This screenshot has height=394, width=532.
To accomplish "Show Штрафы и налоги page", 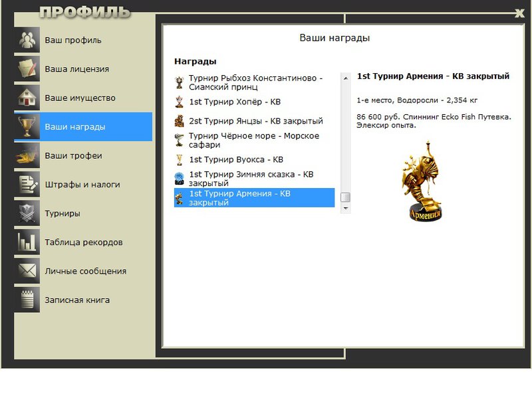I will point(83,184).
